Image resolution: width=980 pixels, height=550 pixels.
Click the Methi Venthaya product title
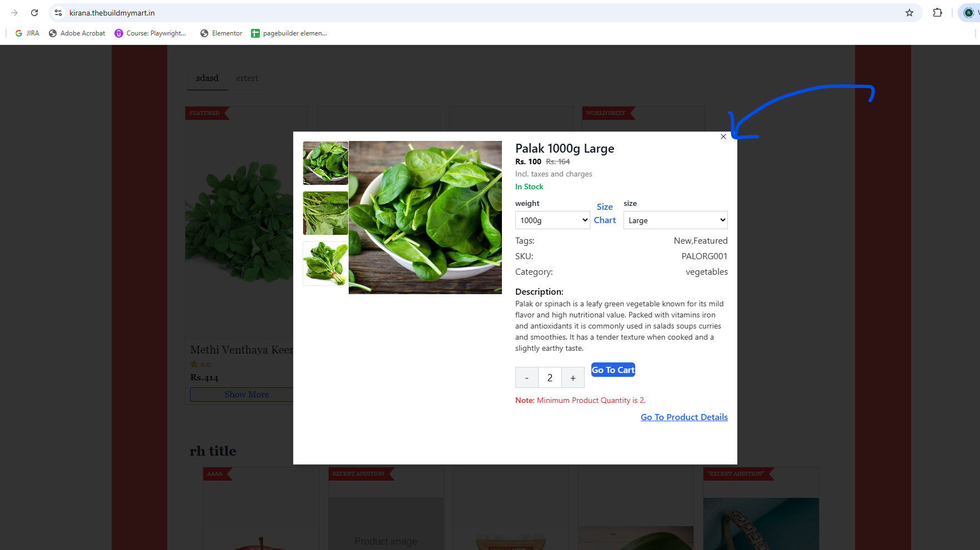[x=242, y=350]
